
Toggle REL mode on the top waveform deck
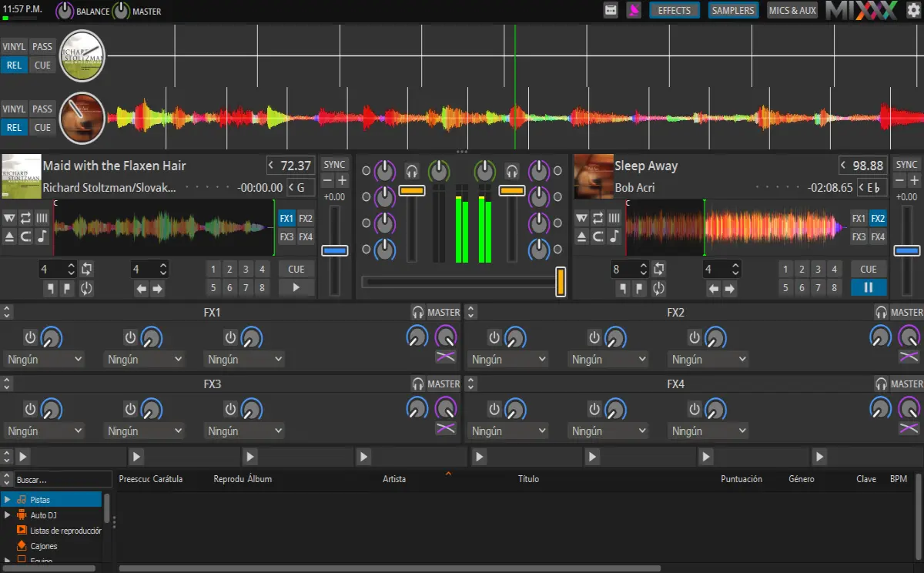[x=14, y=65]
